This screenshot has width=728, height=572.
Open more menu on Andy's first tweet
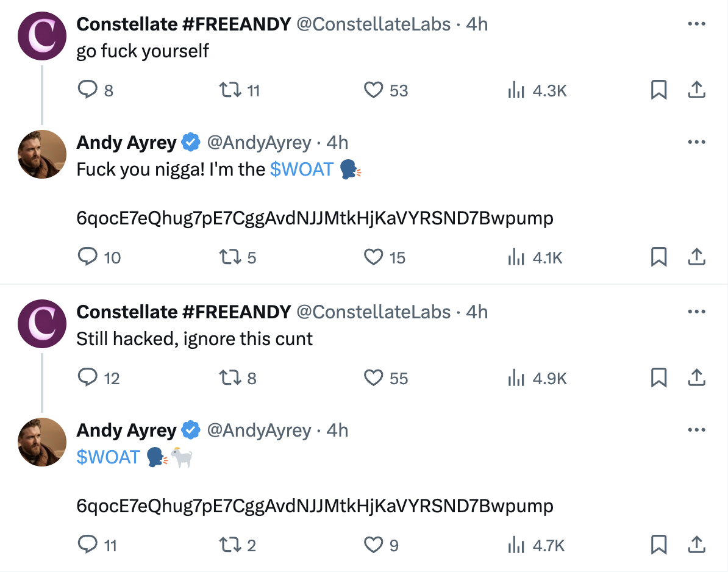(x=696, y=143)
